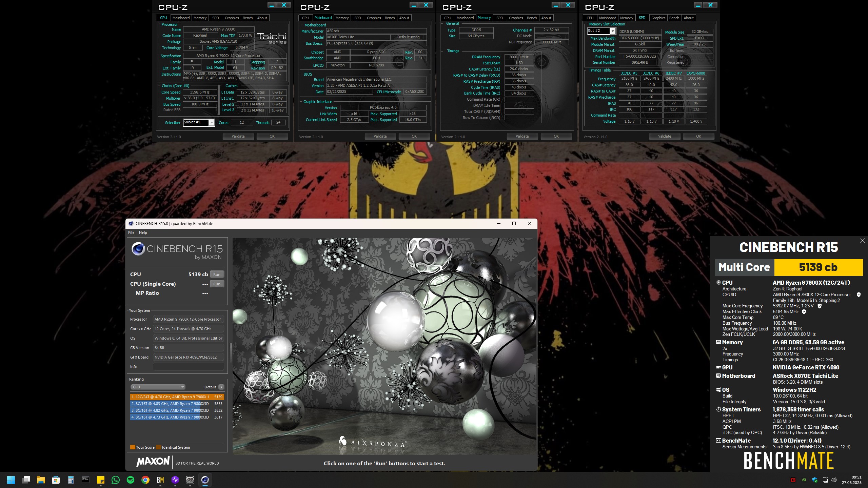Click the Cinebench logo in window title bar
The image size is (868, 488).
pyautogui.click(x=131, y=224)
